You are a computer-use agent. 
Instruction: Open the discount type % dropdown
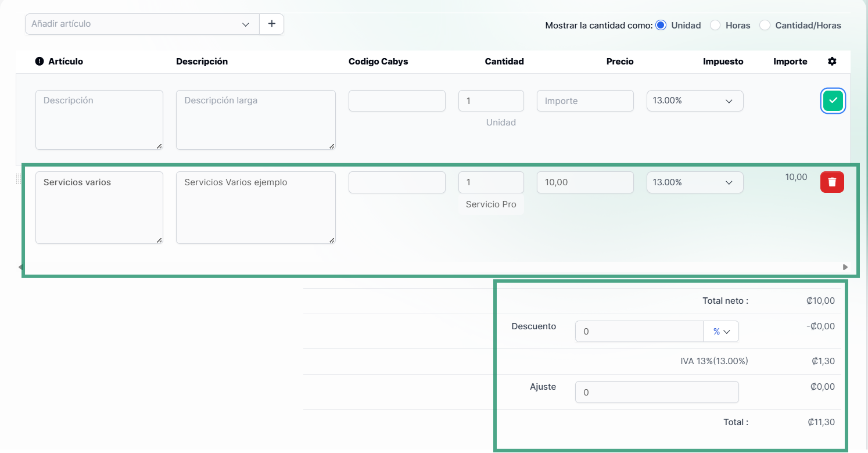coord(720,332)
